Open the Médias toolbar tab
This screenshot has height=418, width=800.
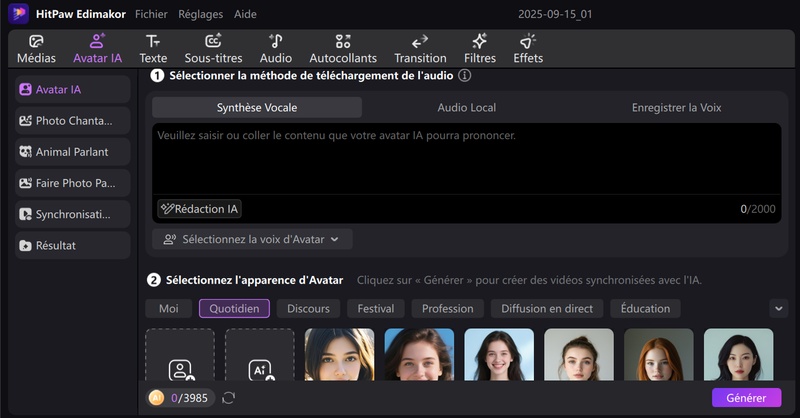tap(36, 49)
